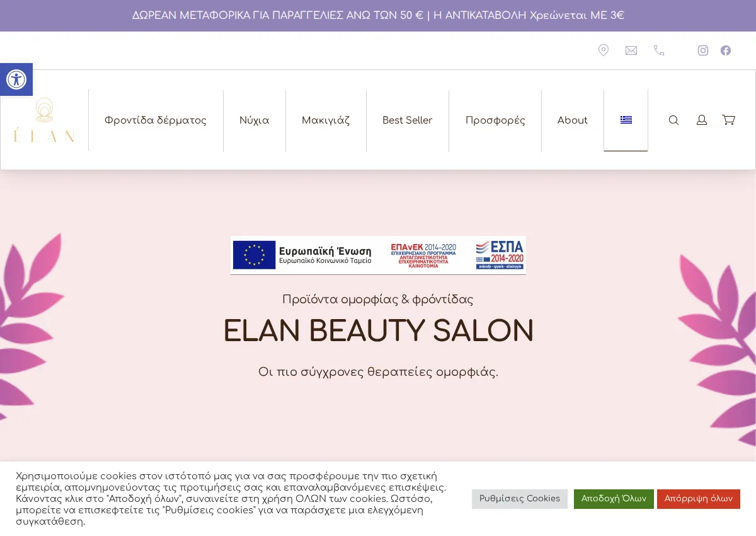756x536 pixels.
Task: Go to the Best Seller menu item
Action: click(408, 120)
